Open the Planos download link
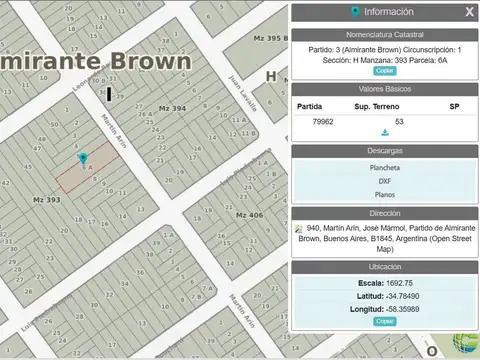Image resolution: width=480 pixels, height=360 pixels. coord(385,195)
